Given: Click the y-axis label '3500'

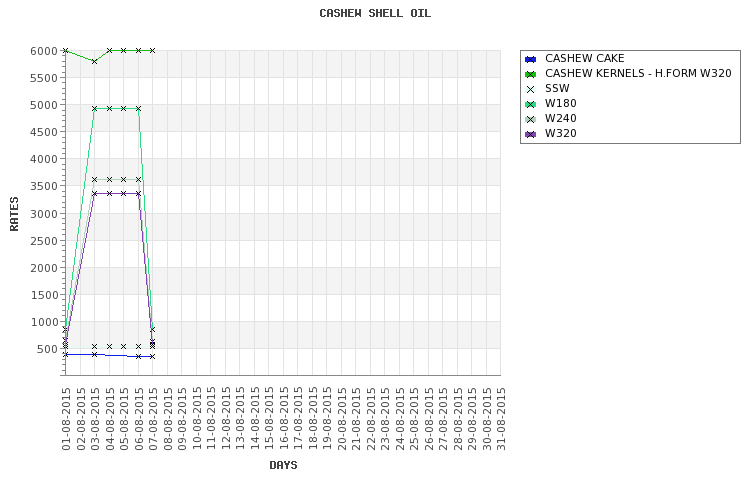Looking at the screenshot, I should [44, 186].
